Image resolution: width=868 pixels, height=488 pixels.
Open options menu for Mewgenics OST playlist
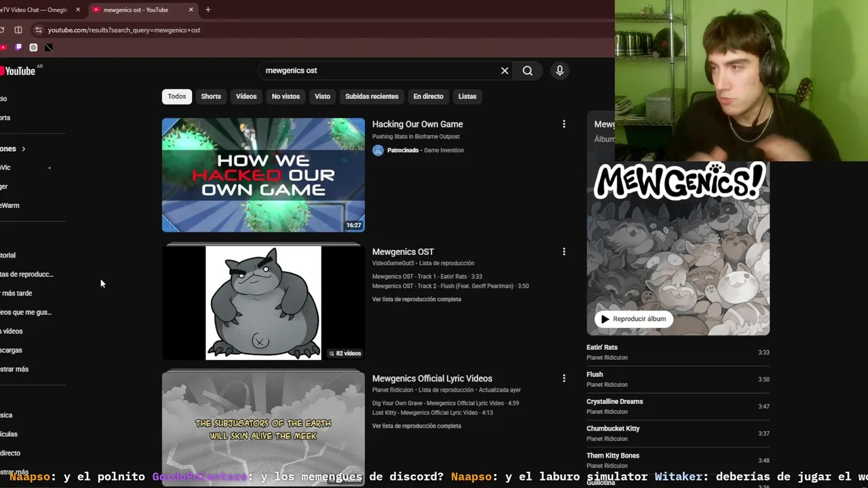coord(564,251)
